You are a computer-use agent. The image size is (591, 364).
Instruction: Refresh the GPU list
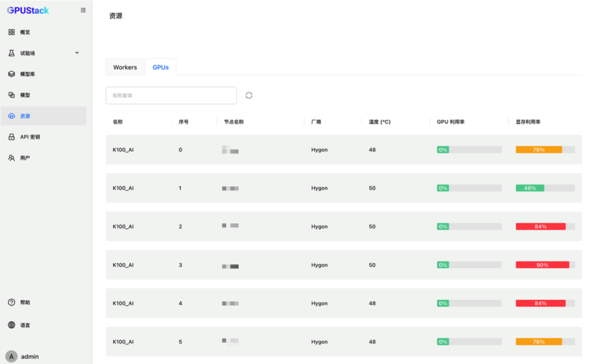(x=249, y=95)
